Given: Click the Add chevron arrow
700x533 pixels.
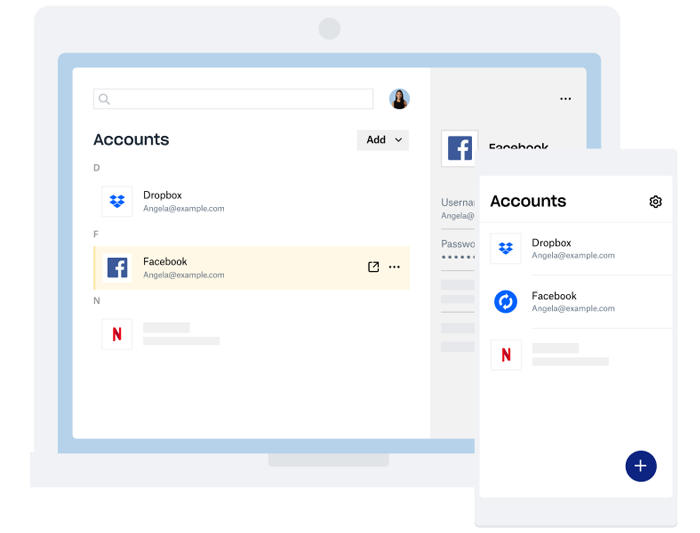Looking at the screenshot, I should tap(399, 140).
